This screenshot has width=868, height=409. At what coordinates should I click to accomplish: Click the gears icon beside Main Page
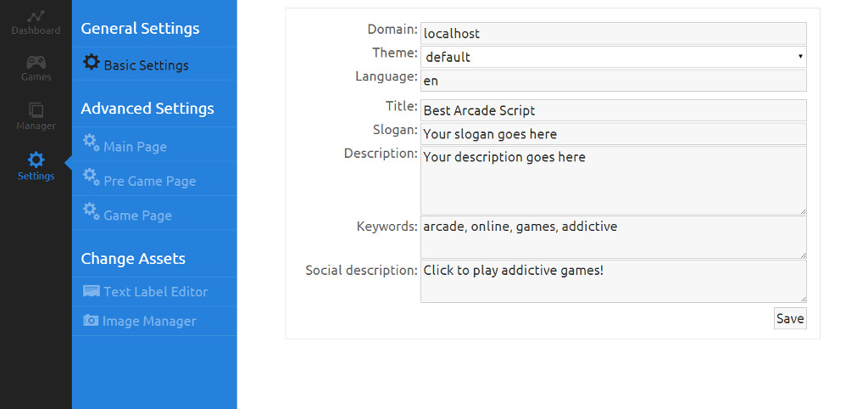click(91, 144)
